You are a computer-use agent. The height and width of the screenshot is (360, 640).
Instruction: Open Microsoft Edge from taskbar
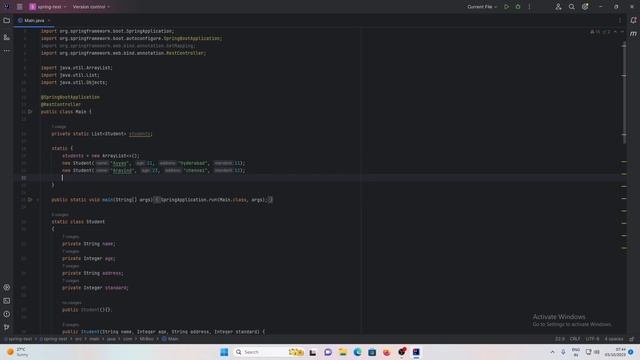[x=358, y=352]
